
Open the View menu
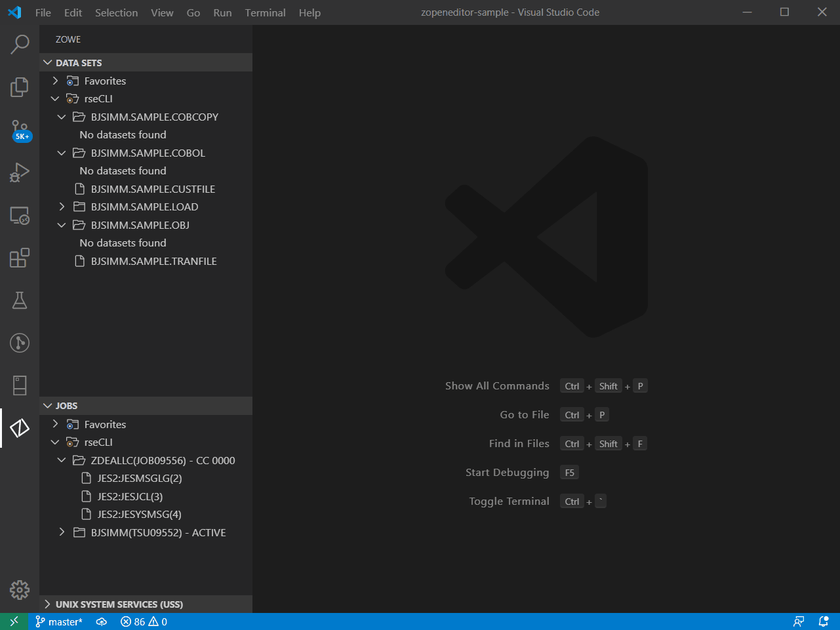click(162, 12)
